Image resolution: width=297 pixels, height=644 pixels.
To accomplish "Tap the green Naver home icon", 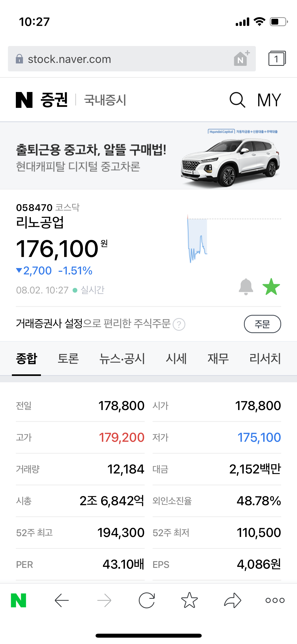I will point(18,600).
